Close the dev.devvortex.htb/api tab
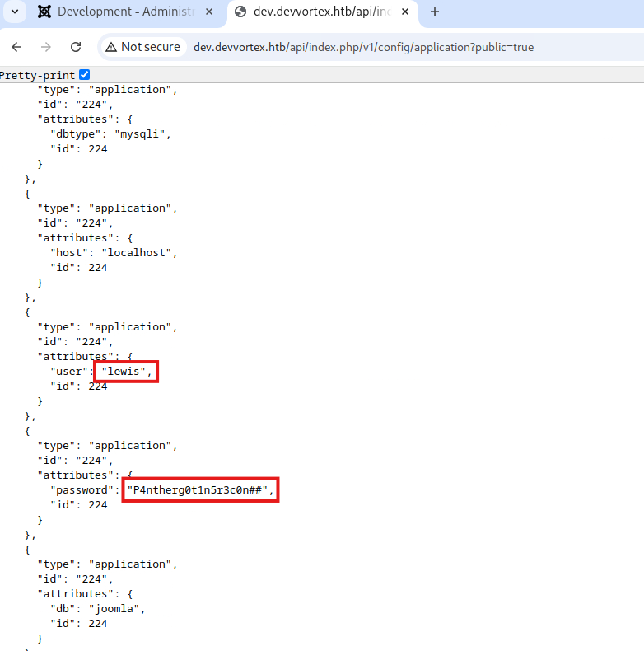The width and height of the screenshot is (644, 651). tap(405, 12)
